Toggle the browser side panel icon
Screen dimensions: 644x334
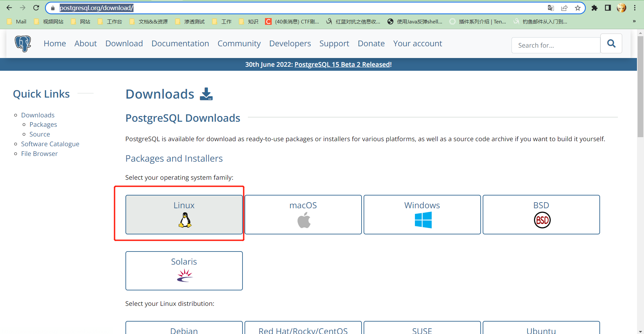coord(608,8)
